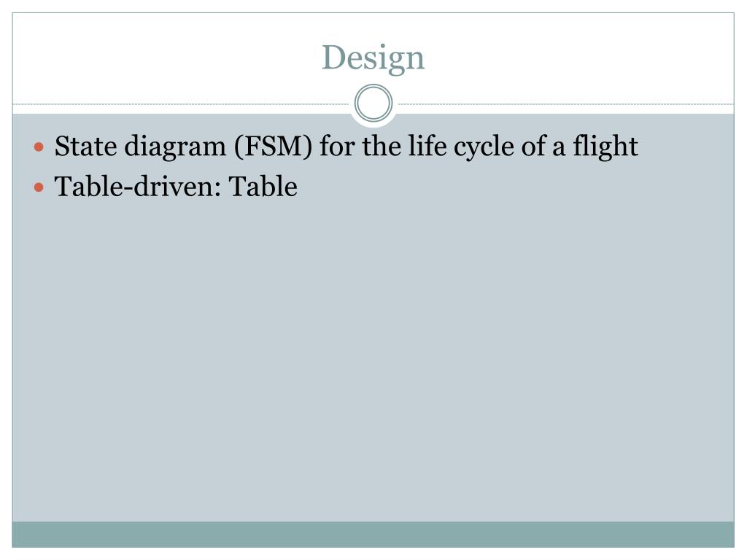This screenshot has height=560, width=747.
Task: Click the orange bullet before State diagram
Action: [x=39, y=147]
